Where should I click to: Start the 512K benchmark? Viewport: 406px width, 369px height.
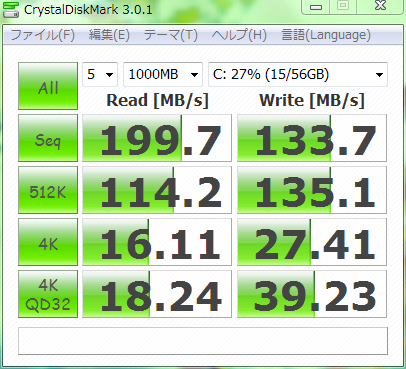(x=48, y=190)
